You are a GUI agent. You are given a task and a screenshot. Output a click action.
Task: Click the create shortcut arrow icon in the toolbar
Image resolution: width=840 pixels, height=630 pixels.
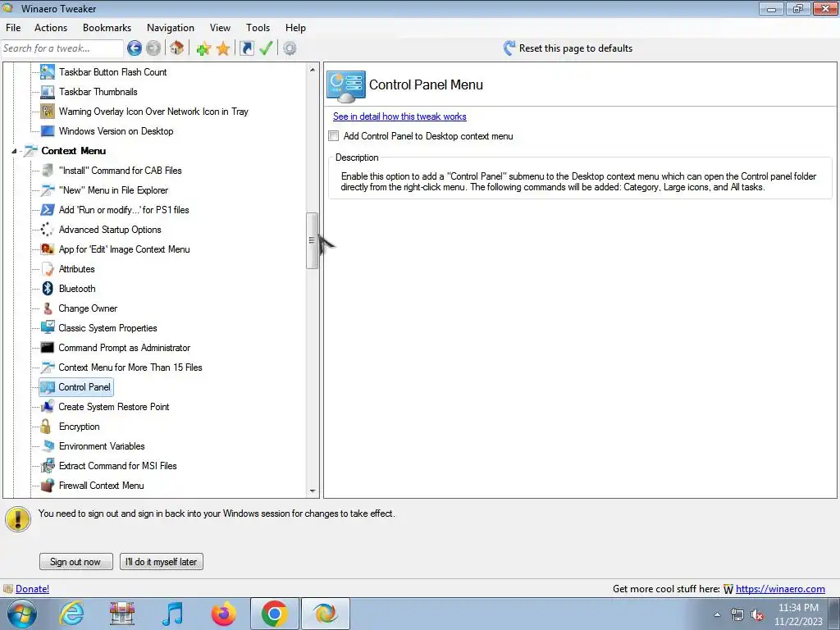(246, 48)
